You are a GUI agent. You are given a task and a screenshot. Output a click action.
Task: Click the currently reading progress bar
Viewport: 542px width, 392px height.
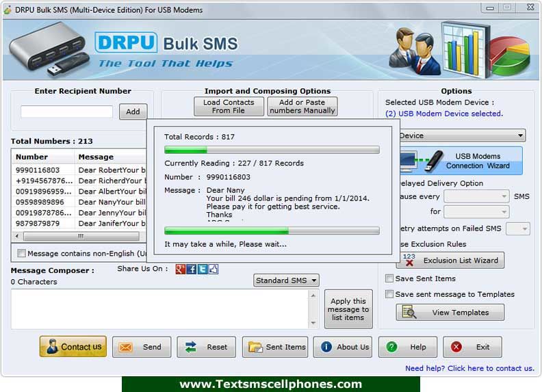click(272, 231)
